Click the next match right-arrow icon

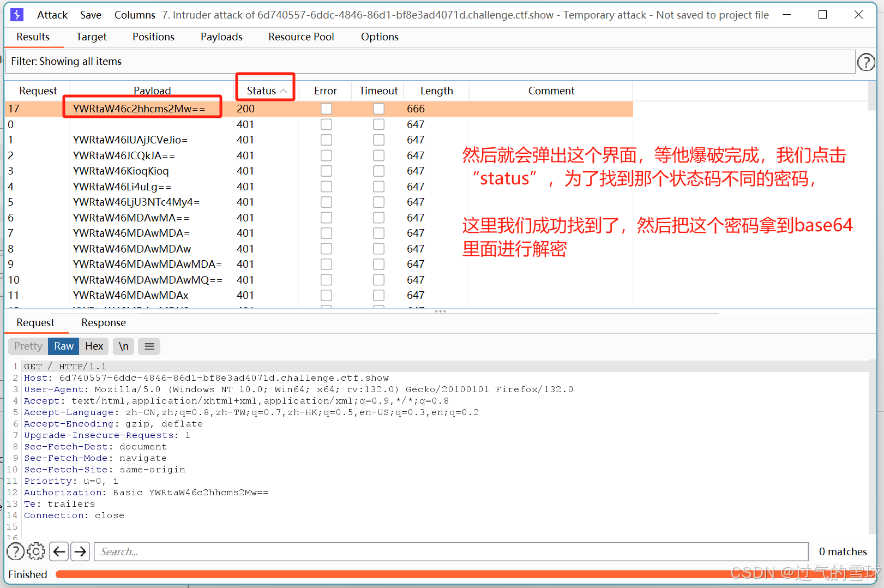pyautogui.click(x=80, y=551)
